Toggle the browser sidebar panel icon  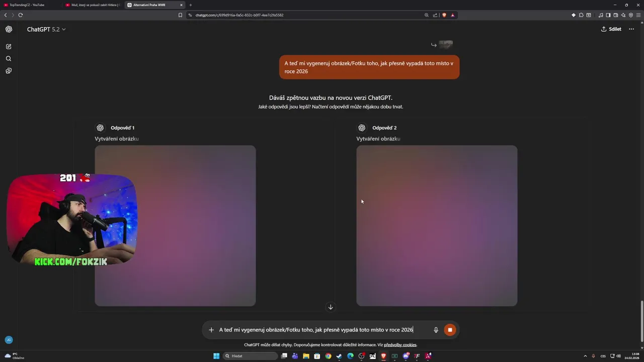(608, 15)
